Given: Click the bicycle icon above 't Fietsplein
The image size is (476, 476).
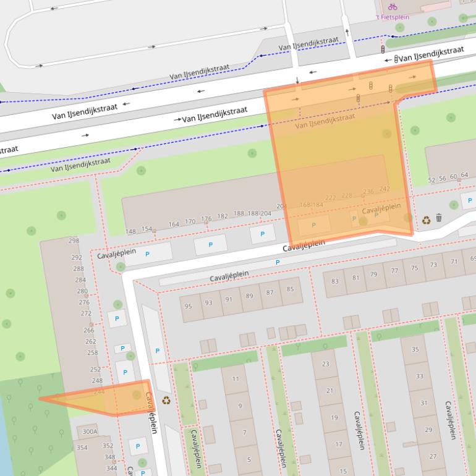Looking at the screenshot, I should [393, 7].
